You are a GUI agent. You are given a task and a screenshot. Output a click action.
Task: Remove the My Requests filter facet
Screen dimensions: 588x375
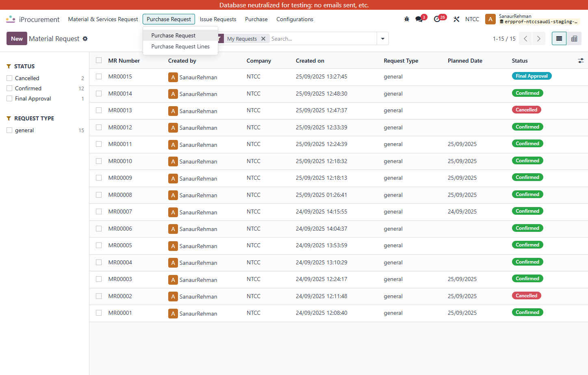[x=263, y=39]
